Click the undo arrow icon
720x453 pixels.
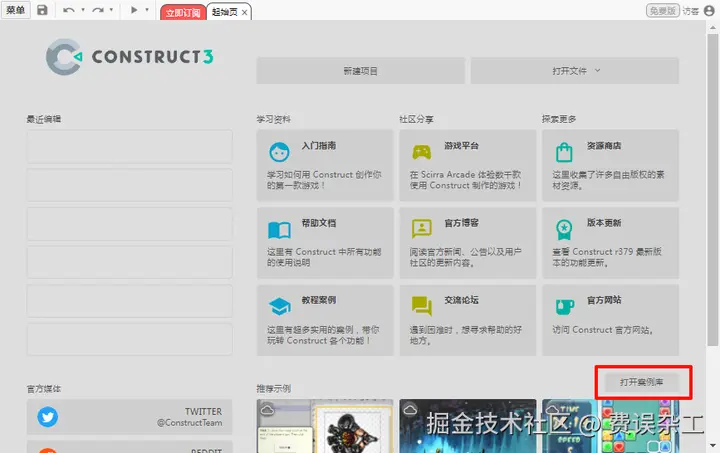69,10
